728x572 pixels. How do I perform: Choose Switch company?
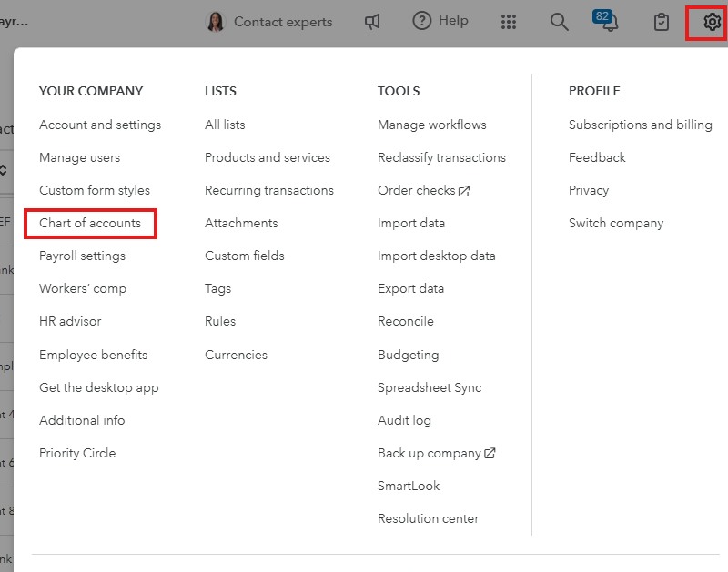tap(616, 223)
